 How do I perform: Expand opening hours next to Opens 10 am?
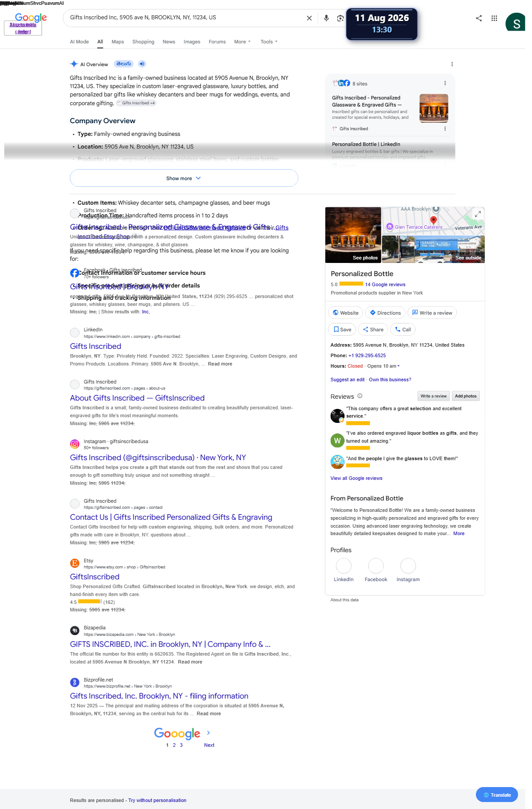pyautogui.click(x=398, y=366)
